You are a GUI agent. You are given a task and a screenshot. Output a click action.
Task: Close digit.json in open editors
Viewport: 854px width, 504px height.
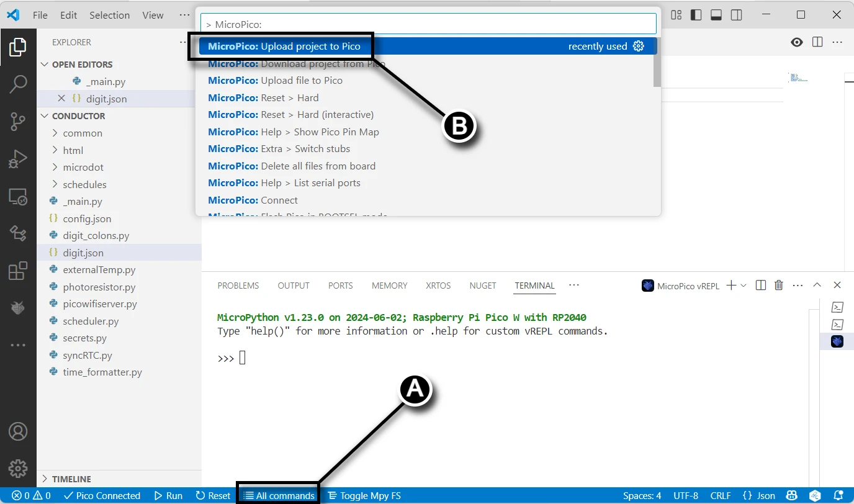click(61, 99)
